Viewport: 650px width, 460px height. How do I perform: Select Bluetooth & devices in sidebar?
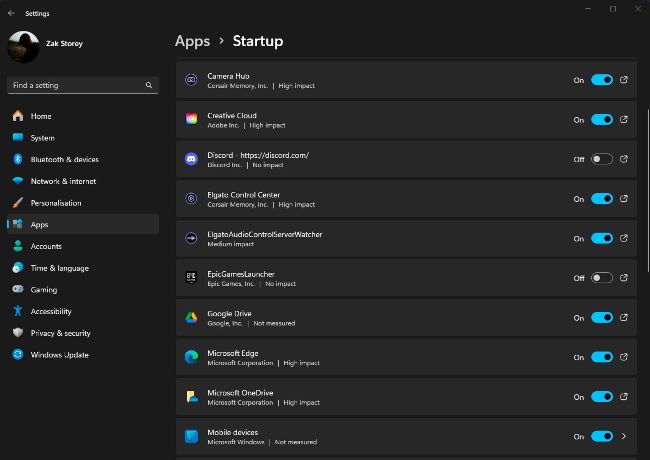point(64,159)
